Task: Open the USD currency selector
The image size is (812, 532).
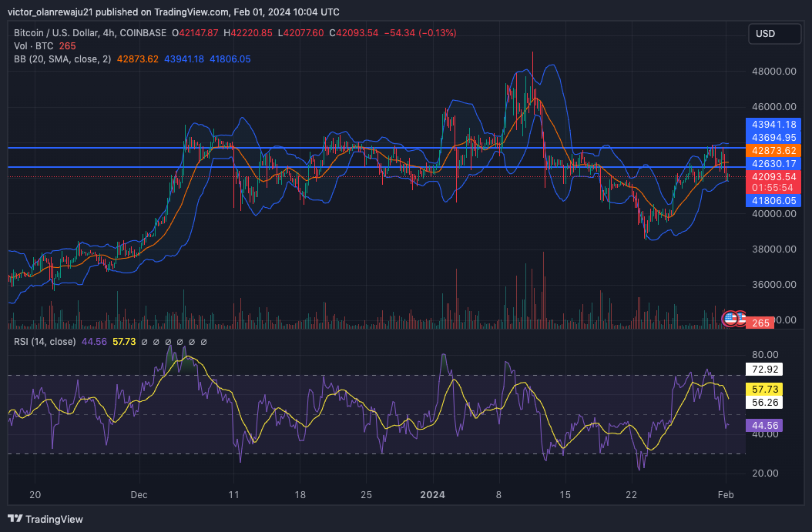Action: (x=775, y=34)
